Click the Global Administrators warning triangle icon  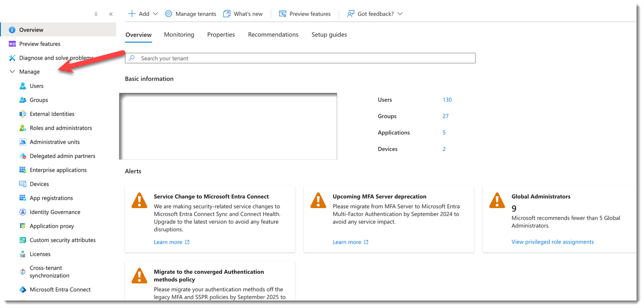(497, 200)
